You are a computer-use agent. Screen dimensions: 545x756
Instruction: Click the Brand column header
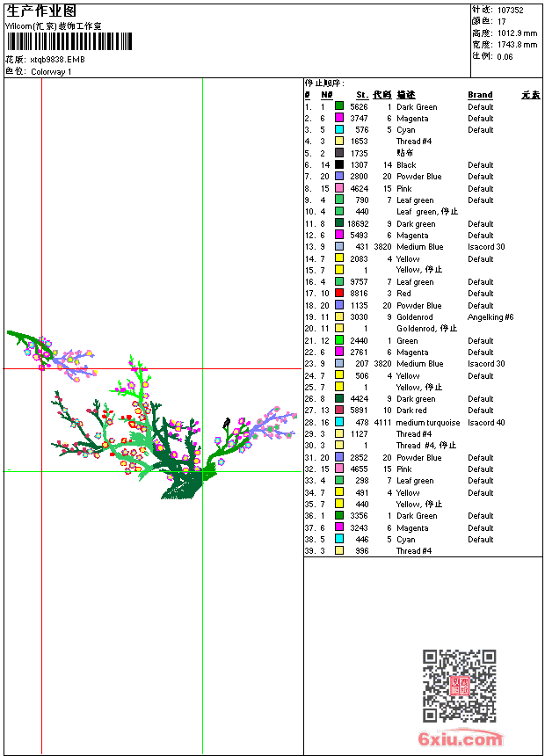click(x=480, y=95)
